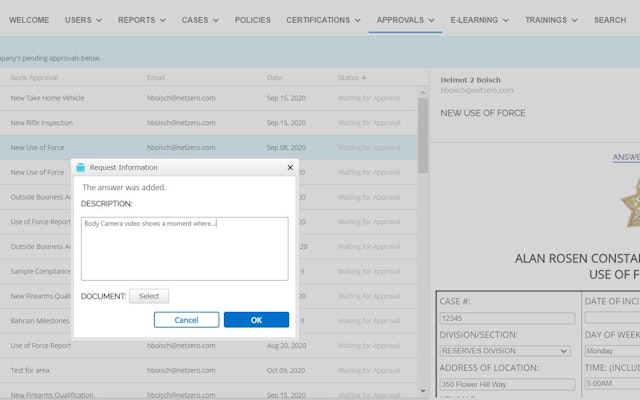Open the Users menu

click(x=84, y=20)
